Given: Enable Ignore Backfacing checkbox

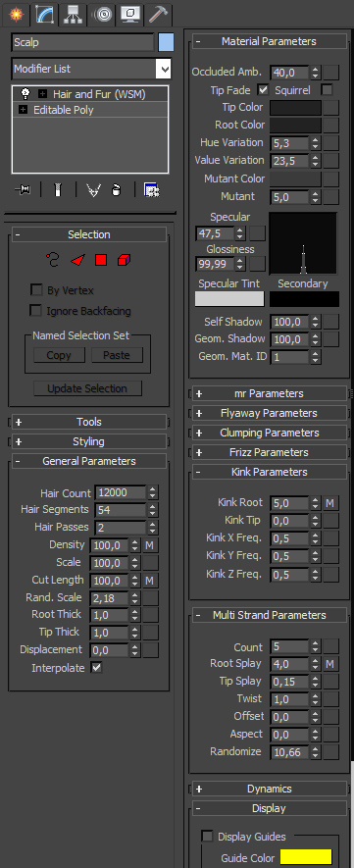Looking at the screenshot, I should 36,311.
